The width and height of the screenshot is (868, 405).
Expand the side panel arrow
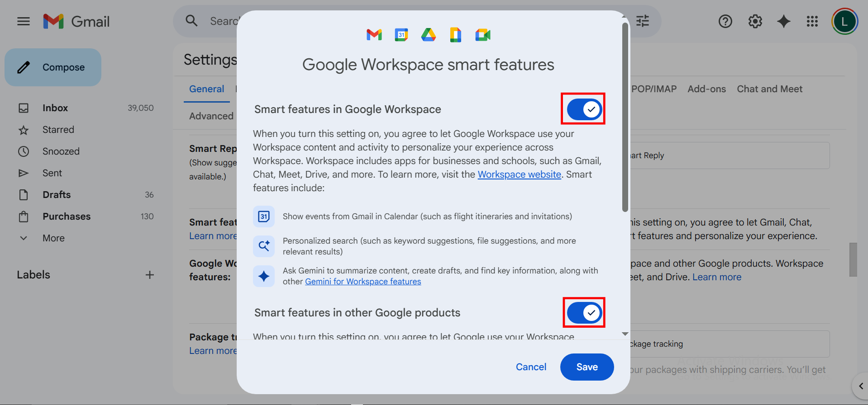[x=860, y=386]
